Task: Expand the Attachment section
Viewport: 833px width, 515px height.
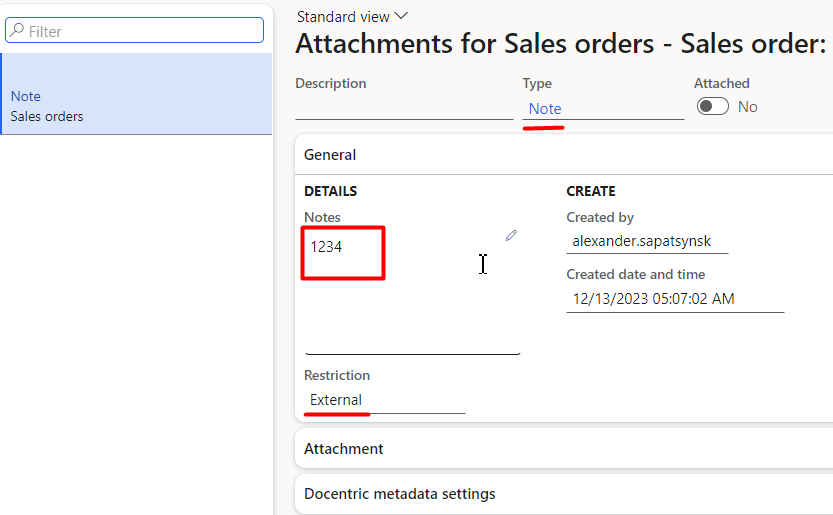Action: tap(564, 449)
